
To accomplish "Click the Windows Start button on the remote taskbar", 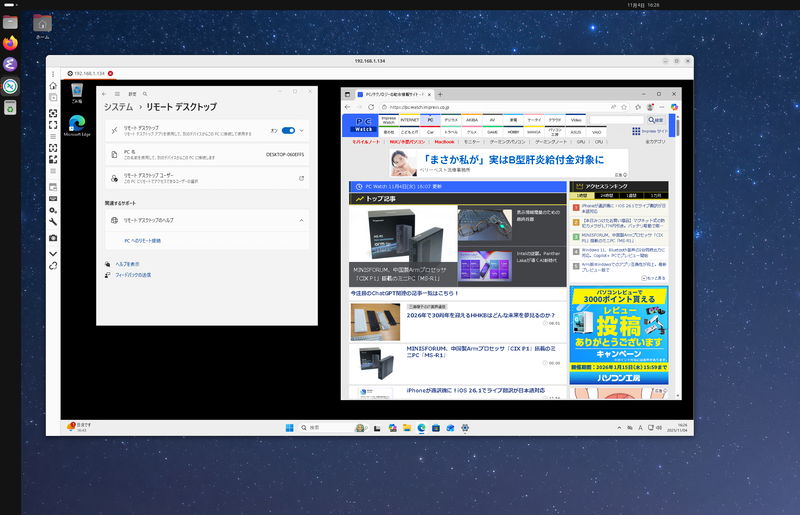I will coord(289,428).
